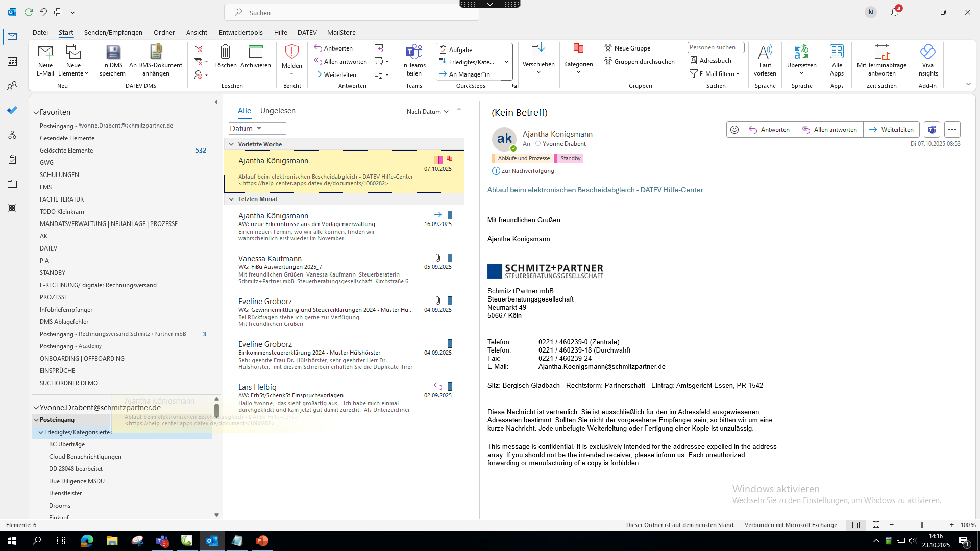Click the Undo icon in title bar

click(43, 12)
